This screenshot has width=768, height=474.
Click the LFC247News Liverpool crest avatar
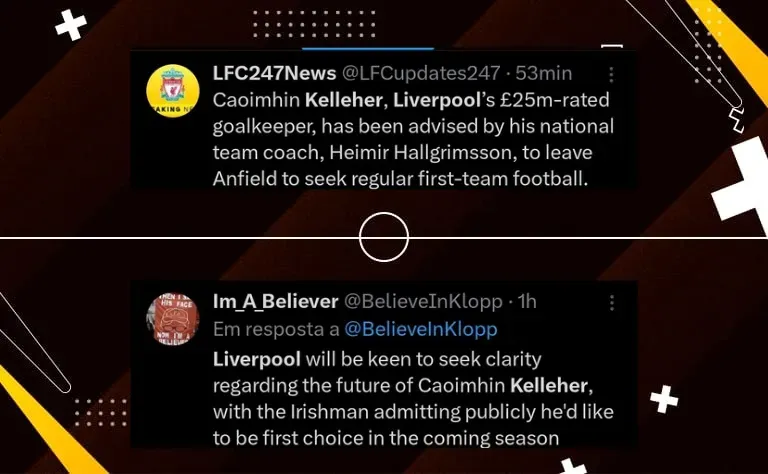point(173,91)
